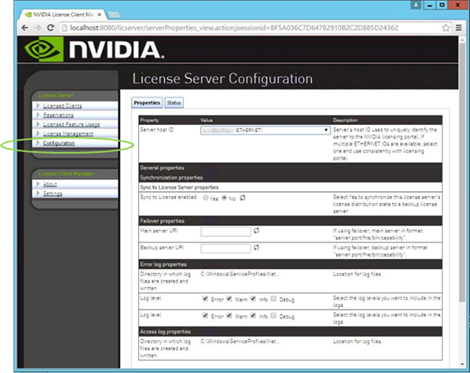
Task: Select the Properties tab
Action: pyautogui.click(x=147, y=103)
